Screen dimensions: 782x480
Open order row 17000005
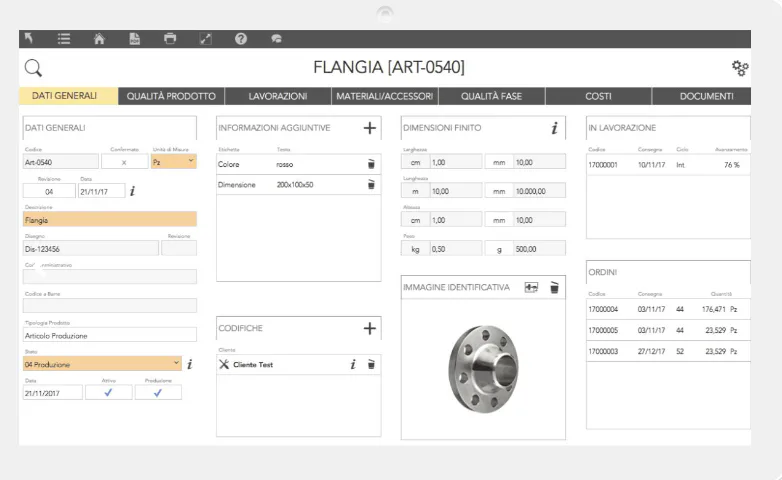pos(668,330)
